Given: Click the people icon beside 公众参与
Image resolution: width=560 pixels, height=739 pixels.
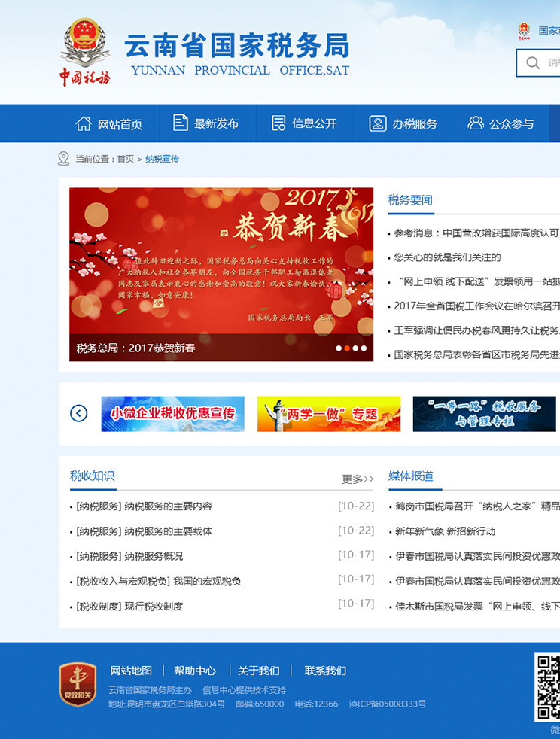Looking at the screenshot, I should [x=476, y=123].
